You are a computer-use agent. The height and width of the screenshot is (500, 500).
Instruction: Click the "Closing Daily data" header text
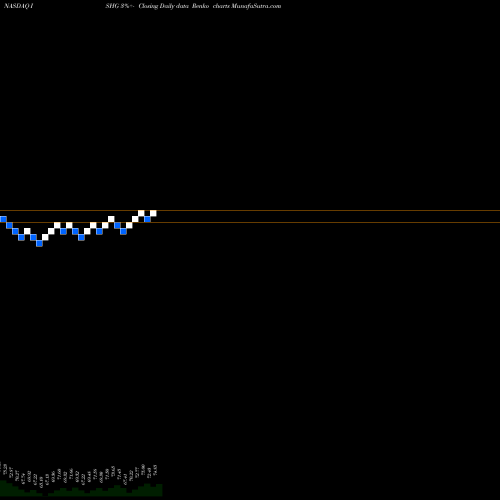[x=163, y=6]
